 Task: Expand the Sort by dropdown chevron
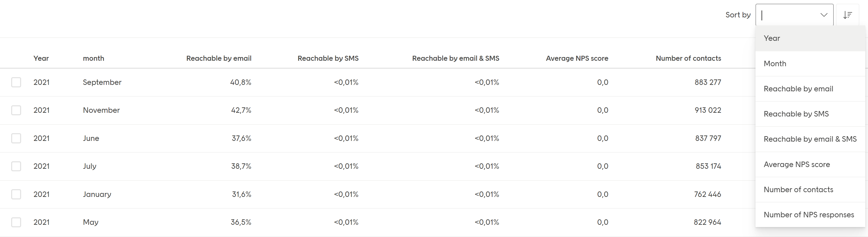(x=824, y=15)
